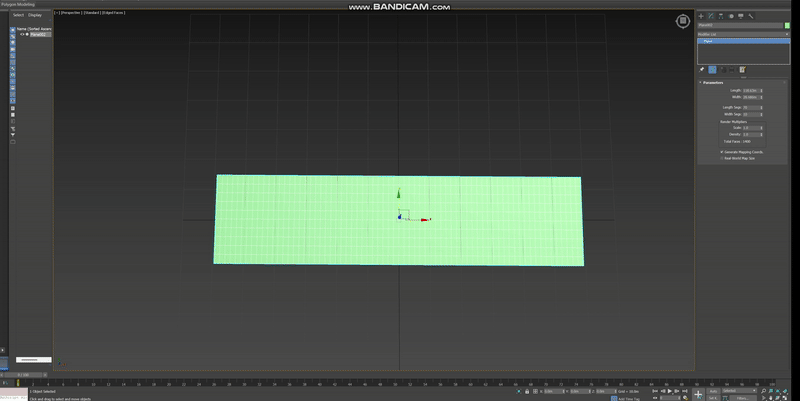800x401 pixels.
Task: Click Add Time Tag
Action: tap(629, 399)
